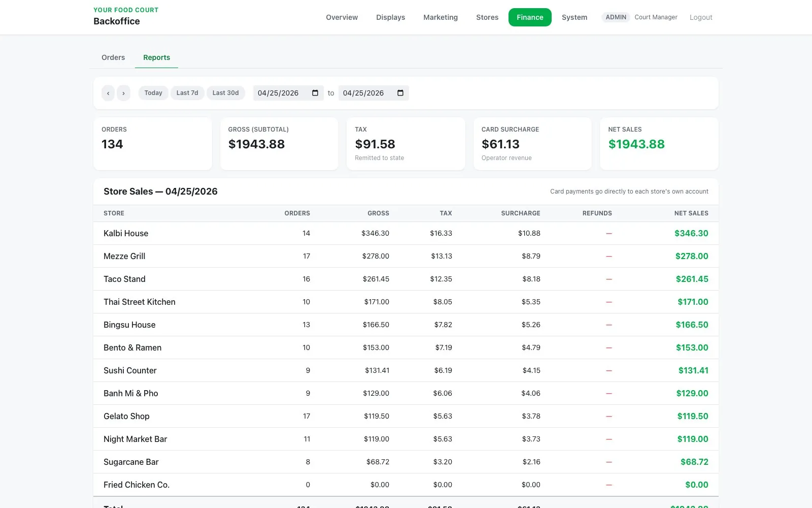Image resolution: width=812 pixels, height=508 pixels.
Task: Click Bingsu House store name
Action: [x=129, y=325]
